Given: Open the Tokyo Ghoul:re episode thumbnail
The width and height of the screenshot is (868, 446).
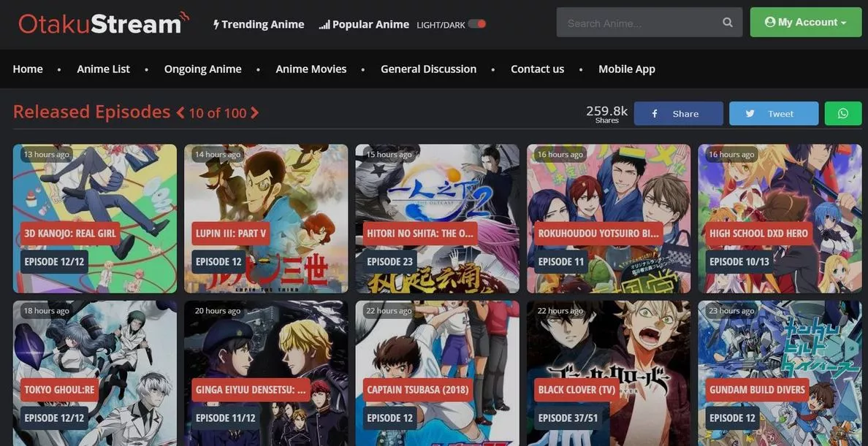Looking at the screenshot, I should coord(94,372).
